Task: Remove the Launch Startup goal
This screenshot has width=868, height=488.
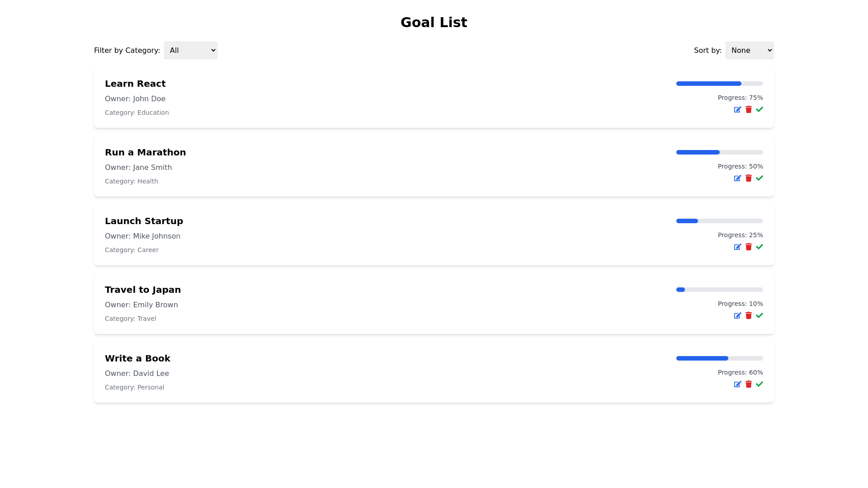Action: 749,247
